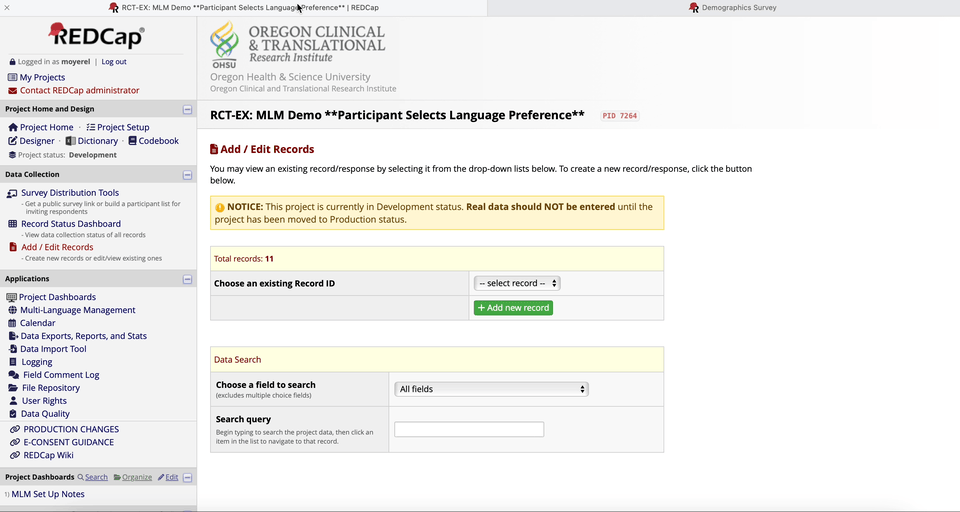The image size is (960, 512).
Task: Click Search in Project Dashboards header
Action: [96, 478]
